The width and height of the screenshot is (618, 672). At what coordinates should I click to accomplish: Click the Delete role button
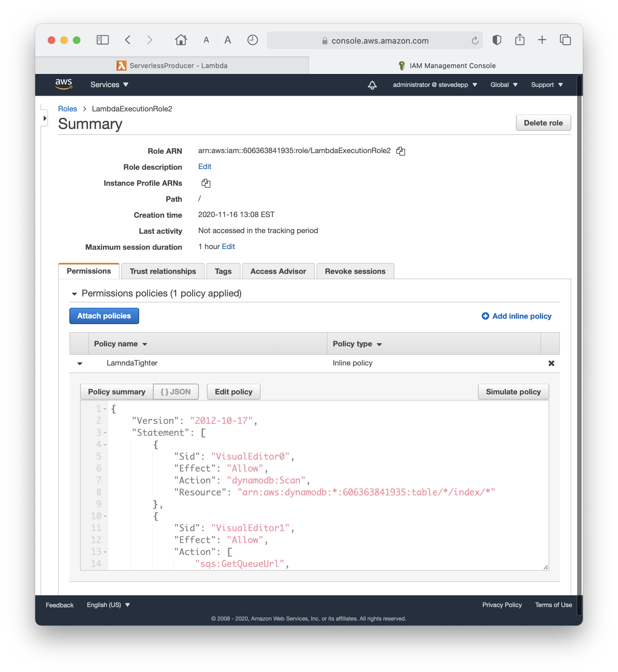[543, 123]
